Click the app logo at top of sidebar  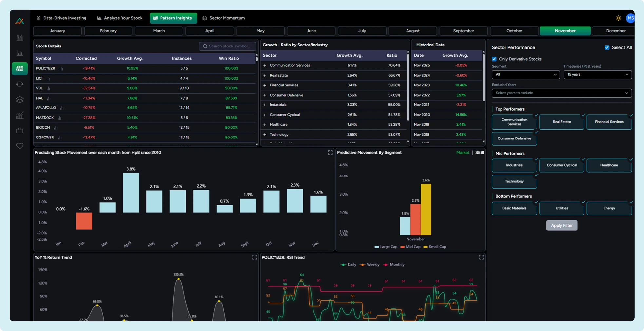point(19,21)
